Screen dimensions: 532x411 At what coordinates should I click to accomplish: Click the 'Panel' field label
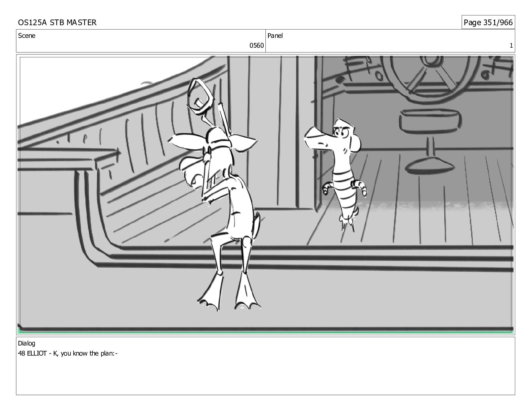pos(275,36)
